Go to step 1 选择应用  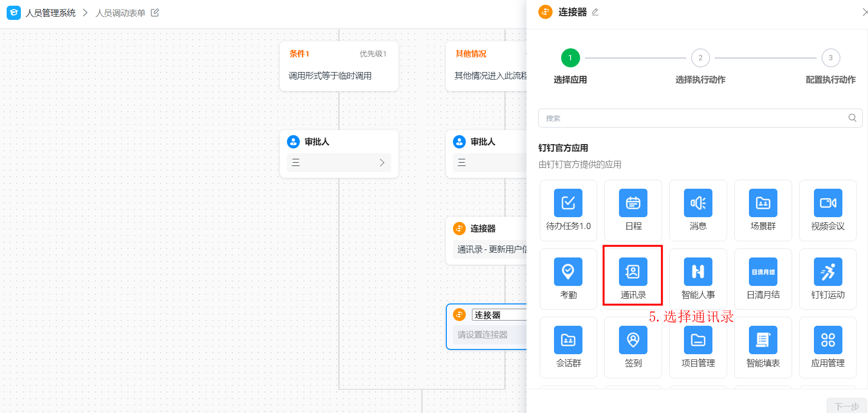click(x=570, y=58)
